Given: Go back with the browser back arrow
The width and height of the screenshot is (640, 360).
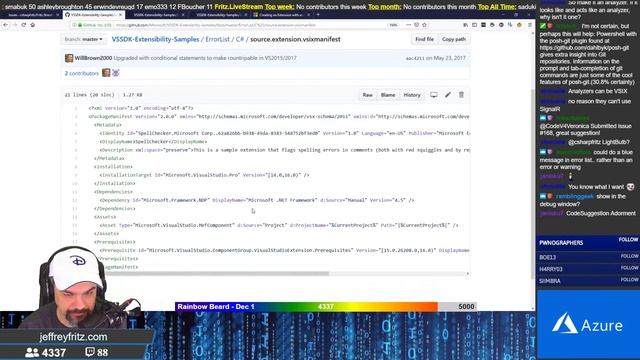Looking at the screenshot, I should [x=5, y=25].
